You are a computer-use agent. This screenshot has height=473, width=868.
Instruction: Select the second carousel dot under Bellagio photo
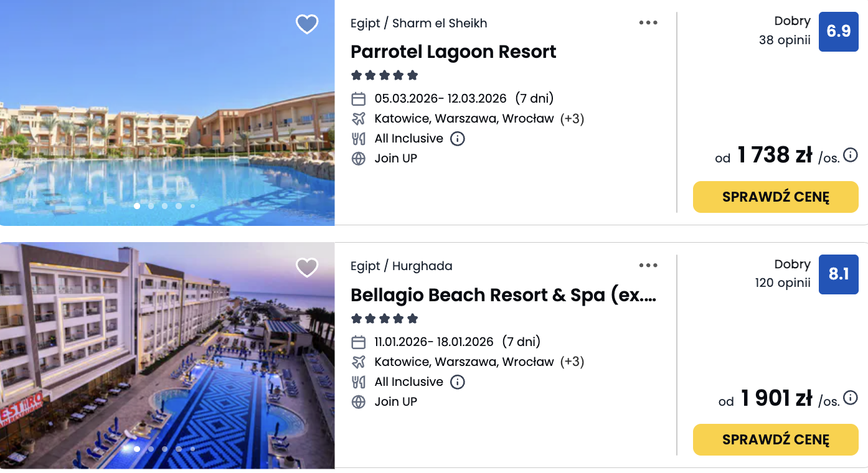pos(151,448)
